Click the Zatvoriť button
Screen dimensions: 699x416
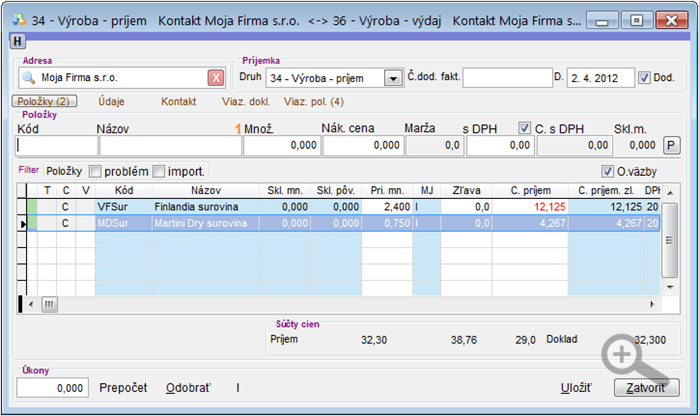pyautogui.click(x=646, y=388)
